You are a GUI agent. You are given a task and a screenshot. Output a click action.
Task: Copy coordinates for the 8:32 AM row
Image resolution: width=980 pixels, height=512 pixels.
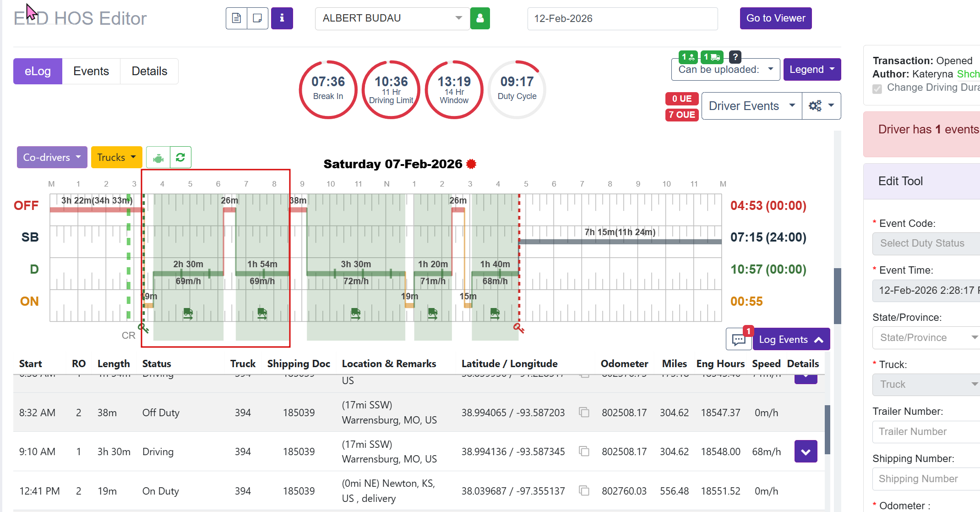pos(584,413)
